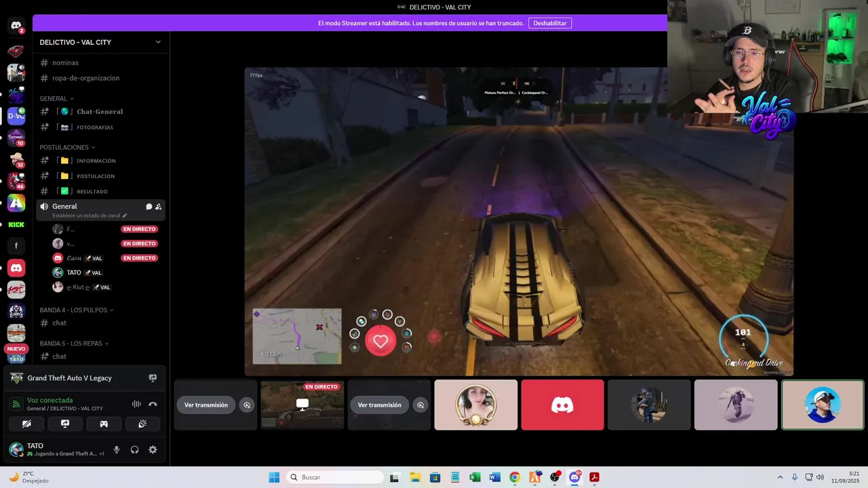Viewport: 868px width, 488px height.
Task: Expand the DELICTIVO - VAL CITY server menu
Action: (158, 42)
